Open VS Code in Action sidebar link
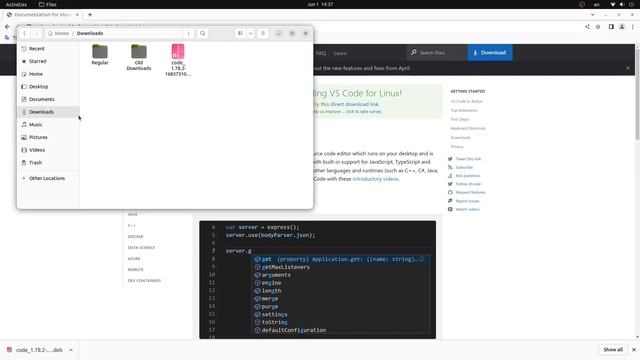 [467, 101]
